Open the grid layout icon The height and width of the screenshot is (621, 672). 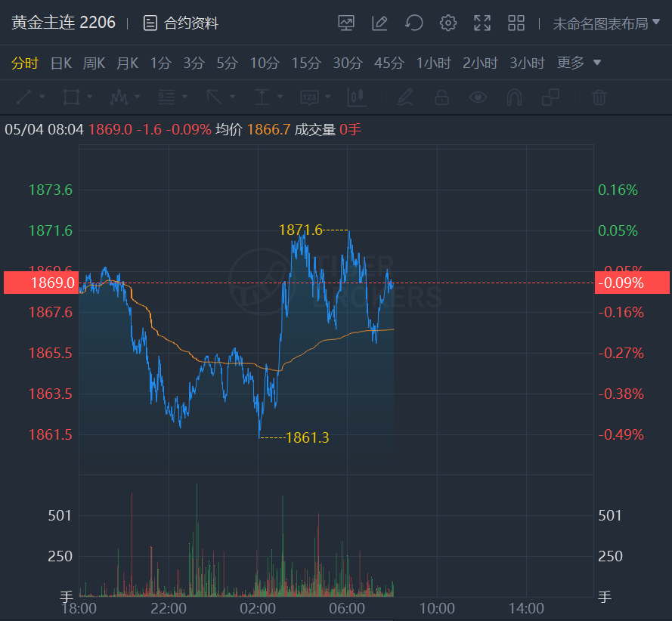coord(516,23)
